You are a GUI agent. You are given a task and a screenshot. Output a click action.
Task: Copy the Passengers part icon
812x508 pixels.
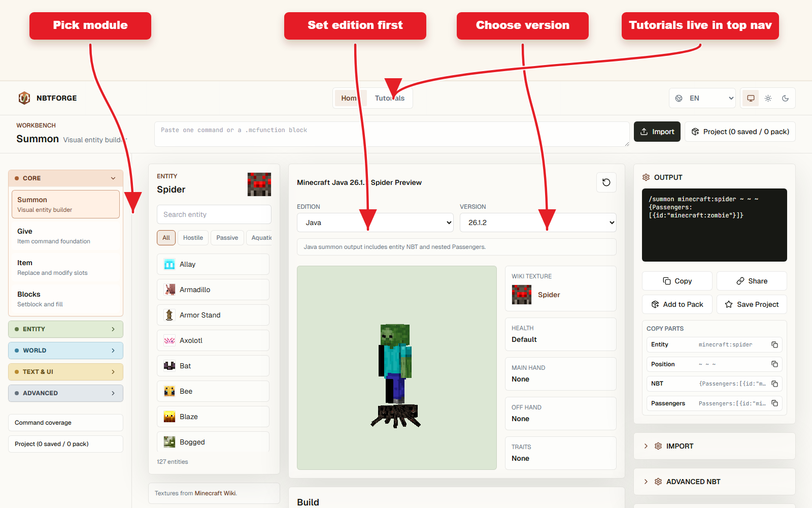(x=774, y=403)
